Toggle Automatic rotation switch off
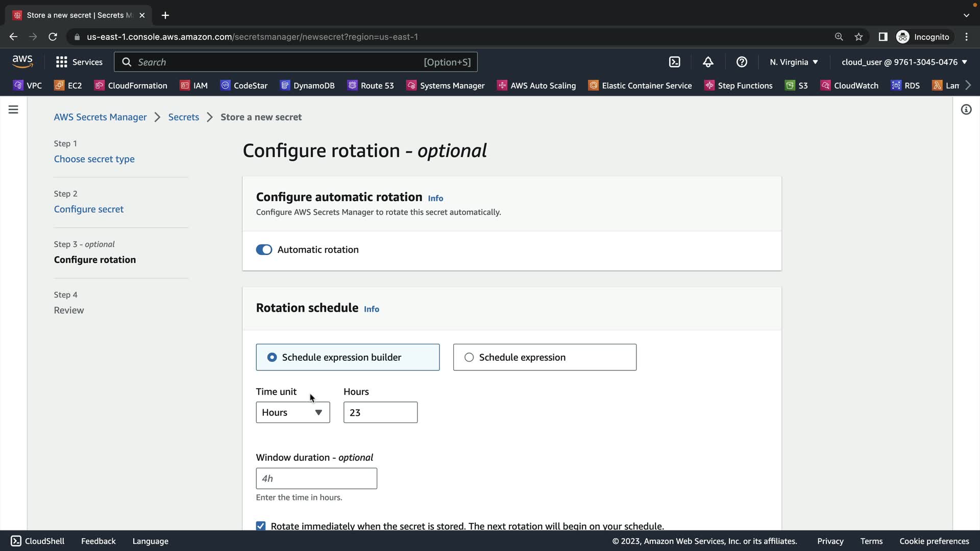Screen dimensions: 980x551 (264, 249)
